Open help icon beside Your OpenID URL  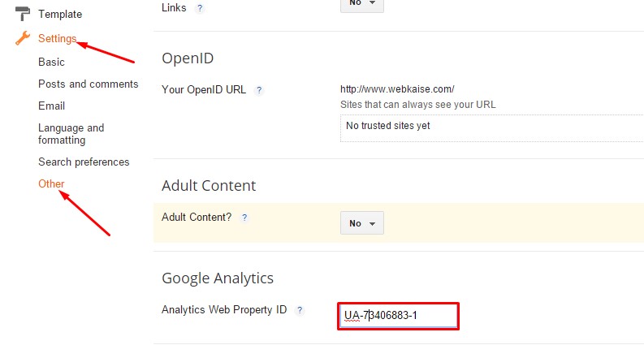(259, 90)
